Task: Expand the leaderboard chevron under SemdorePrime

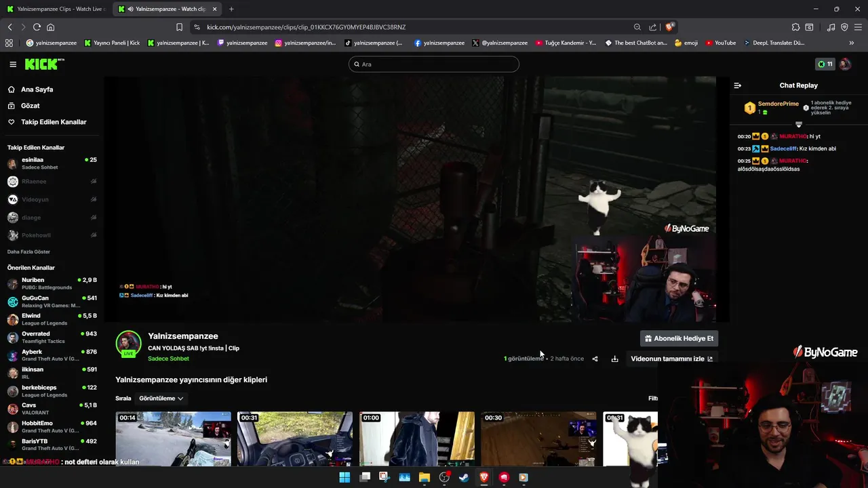Action: point(798,125)
